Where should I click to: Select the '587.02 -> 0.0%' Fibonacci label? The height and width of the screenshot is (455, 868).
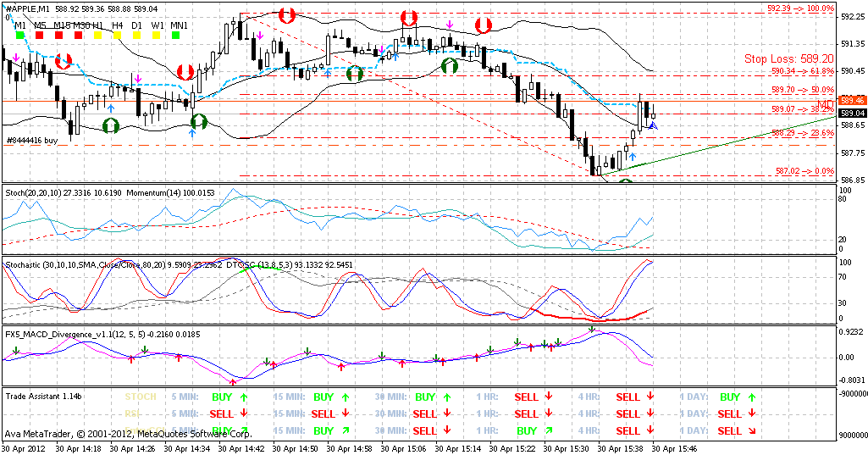804,171
